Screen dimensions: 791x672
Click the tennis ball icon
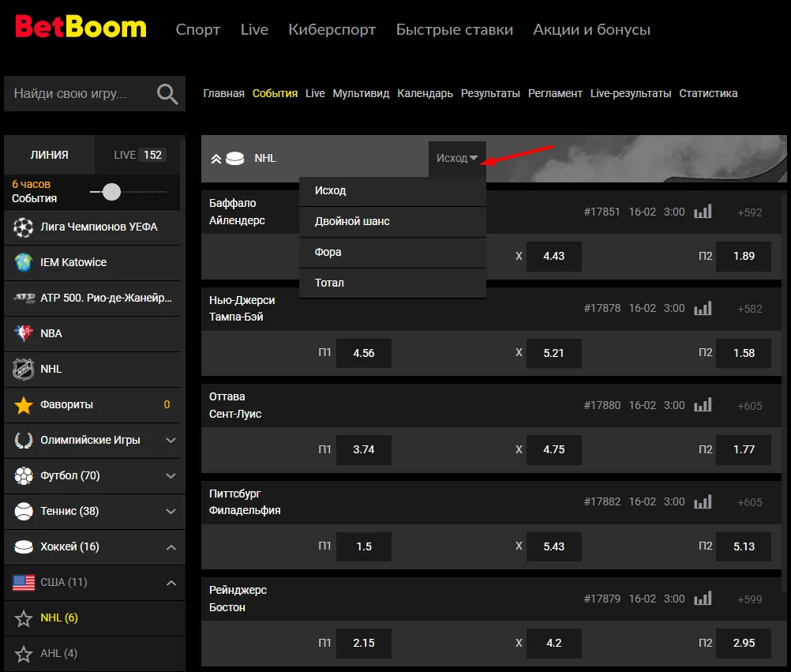(23, 511)
